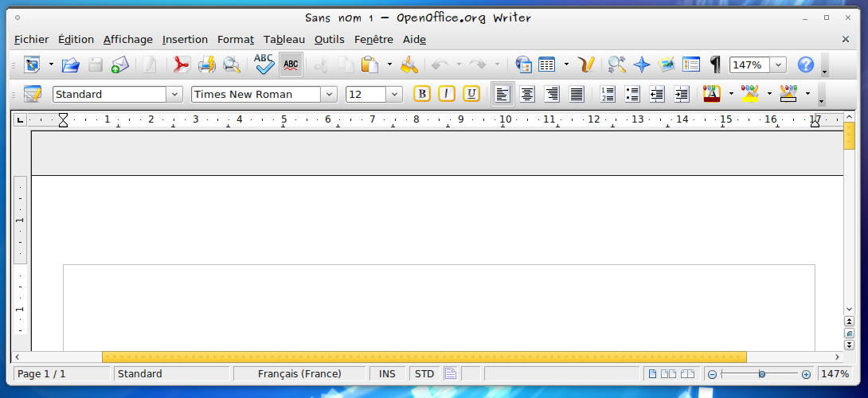Viewport: 868px width, 398px height.
Task: Click zoom in plus button in status bar
Action: [806, 374]
